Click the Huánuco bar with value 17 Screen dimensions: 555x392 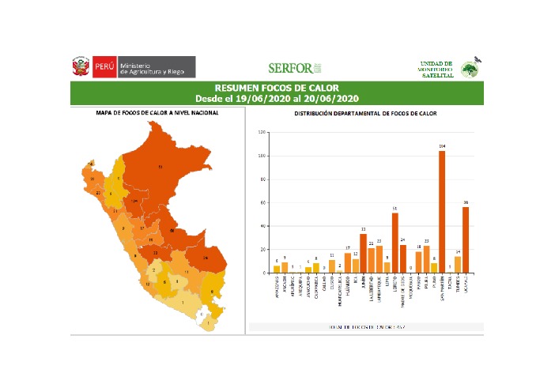[x=348, y=262]
